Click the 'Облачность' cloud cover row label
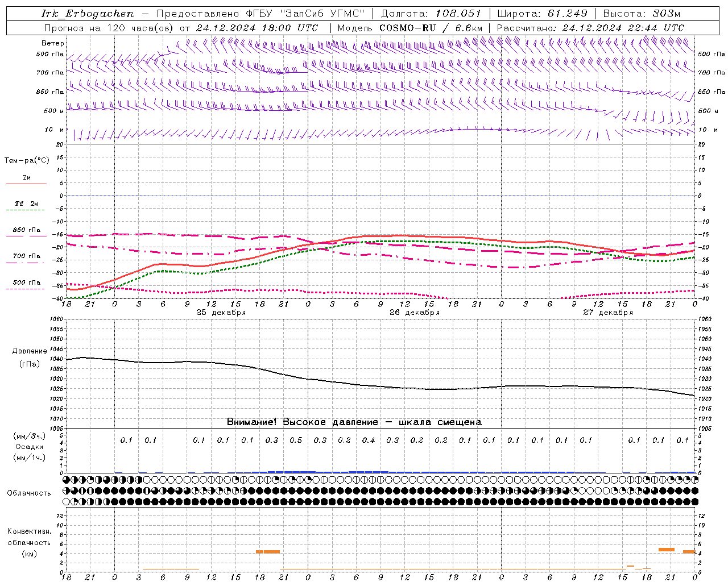This screenshot has height=582, width=728. [x=29, y=493]
